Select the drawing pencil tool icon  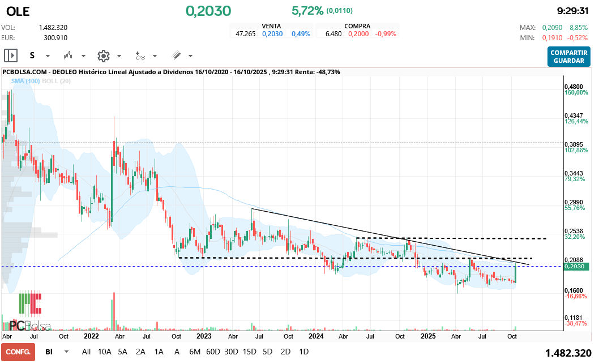pyautogui.click(x=176, y=56)
